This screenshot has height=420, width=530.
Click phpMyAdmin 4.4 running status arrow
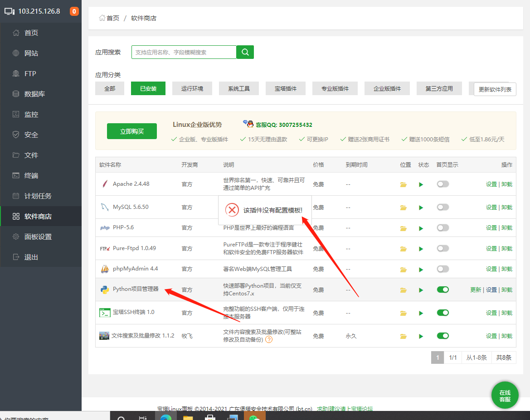point(421,270)
